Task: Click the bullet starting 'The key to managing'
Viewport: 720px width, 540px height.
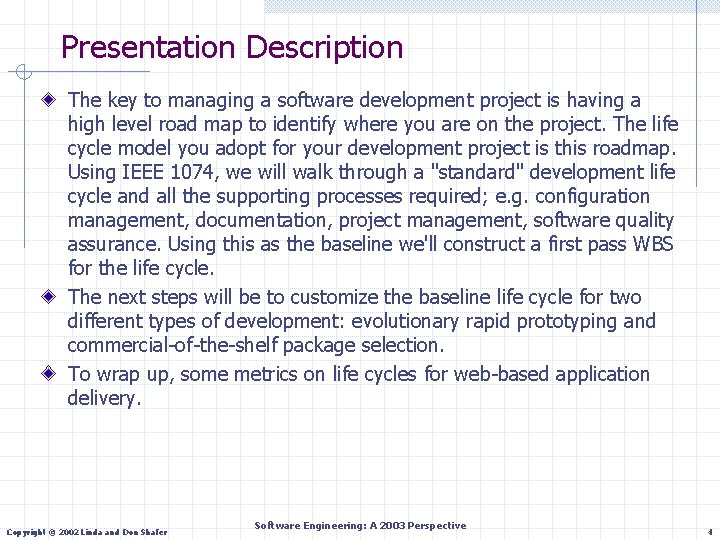Action: (x=372, y=184)
